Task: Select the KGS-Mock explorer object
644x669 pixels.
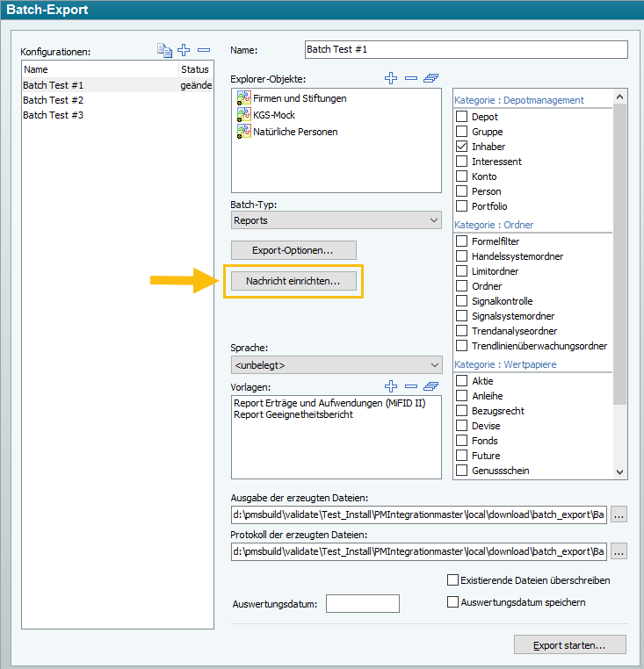Action: point(274,115)
